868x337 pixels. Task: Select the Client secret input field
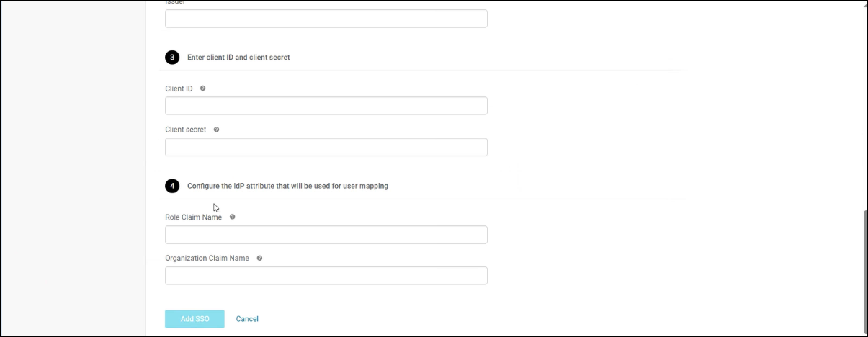326,147
